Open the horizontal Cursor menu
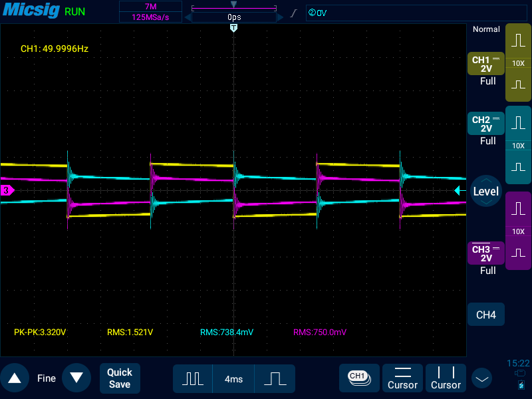 pyautogui.click(x=402, y=378)
